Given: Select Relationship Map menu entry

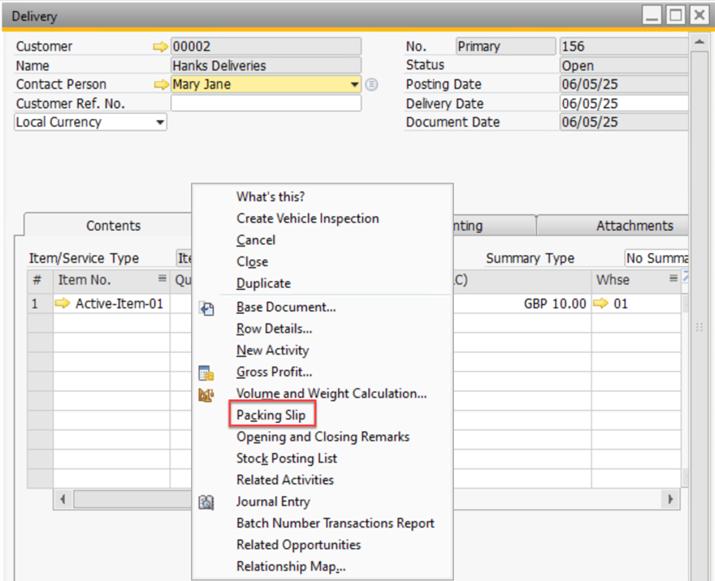Looking at the screenshot, I should [290, 567].
